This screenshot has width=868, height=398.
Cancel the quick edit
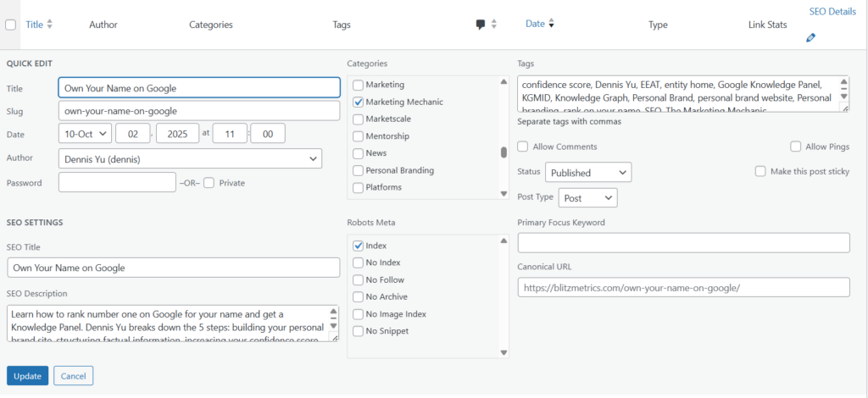(x=73, y=376)
